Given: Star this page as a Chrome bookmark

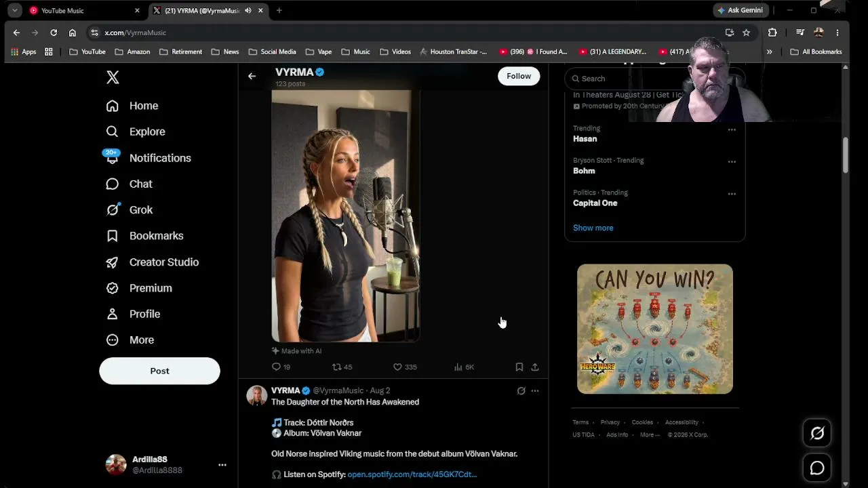Looking at the screenshot, I should point(746,33).
